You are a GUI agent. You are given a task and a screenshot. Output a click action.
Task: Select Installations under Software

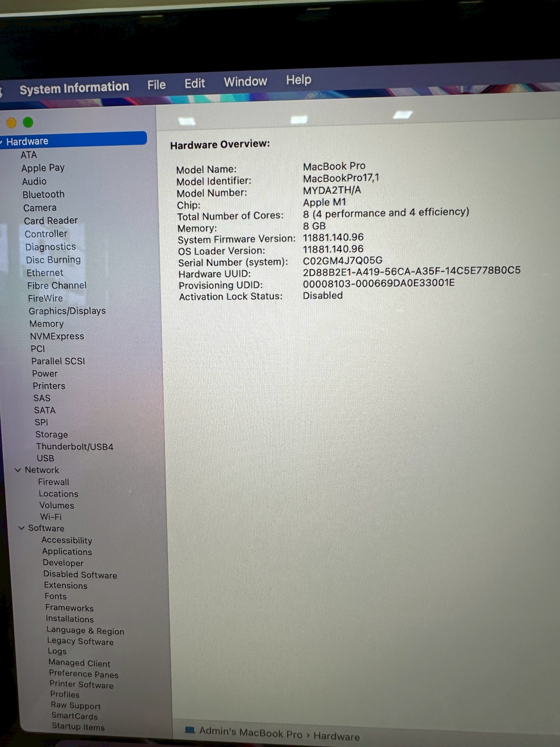click(x=70, y=619)
